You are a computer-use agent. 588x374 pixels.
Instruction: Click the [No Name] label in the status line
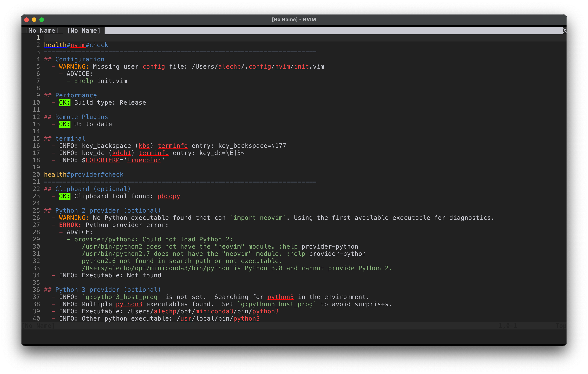(x=38, y=326)
